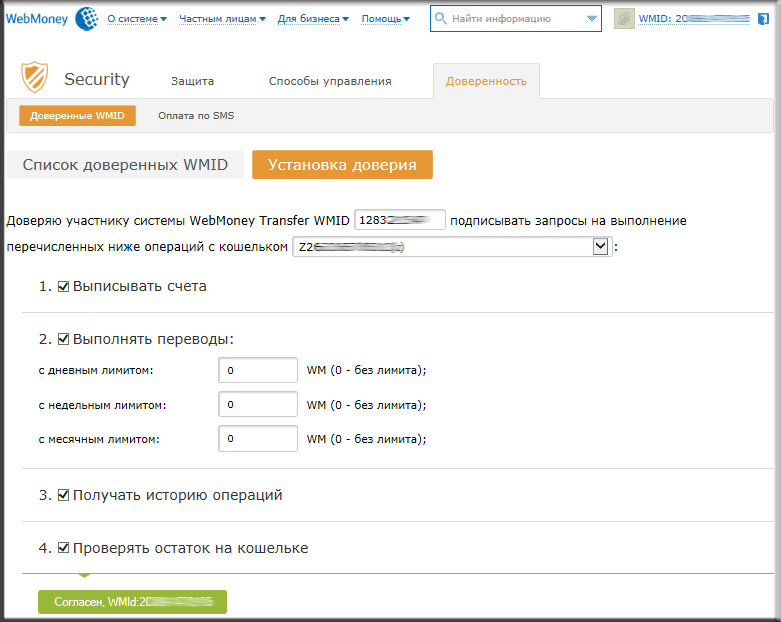This screenshot has width=781, height=622.
Task: Expand the search field options arrow
Action: click(591, 18)
